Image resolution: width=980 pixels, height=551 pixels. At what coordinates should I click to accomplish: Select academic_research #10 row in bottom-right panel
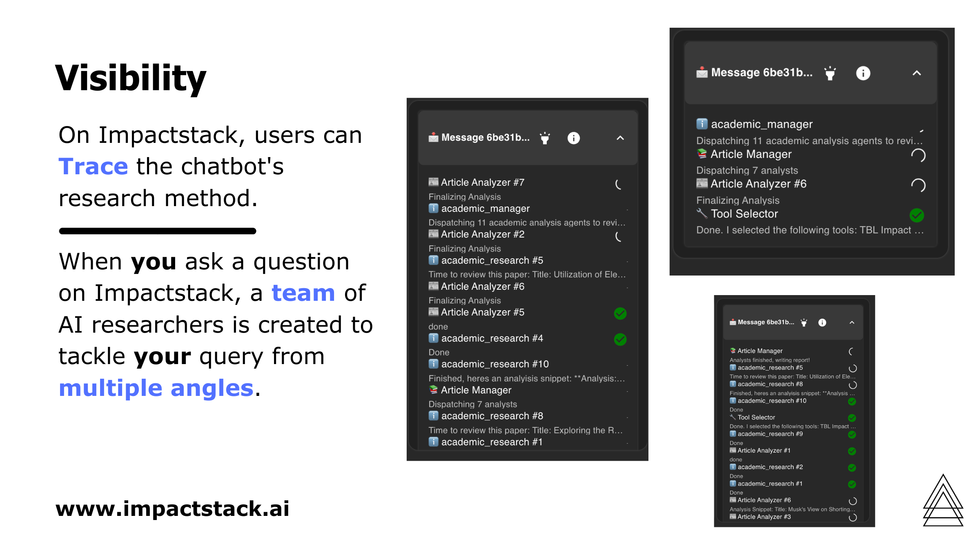793,404
